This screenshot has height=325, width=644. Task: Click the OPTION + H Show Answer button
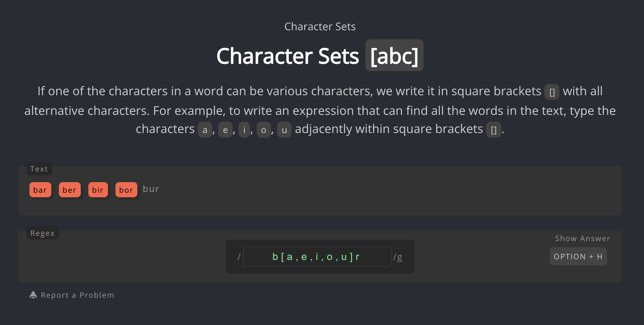(x=578, y=256)
